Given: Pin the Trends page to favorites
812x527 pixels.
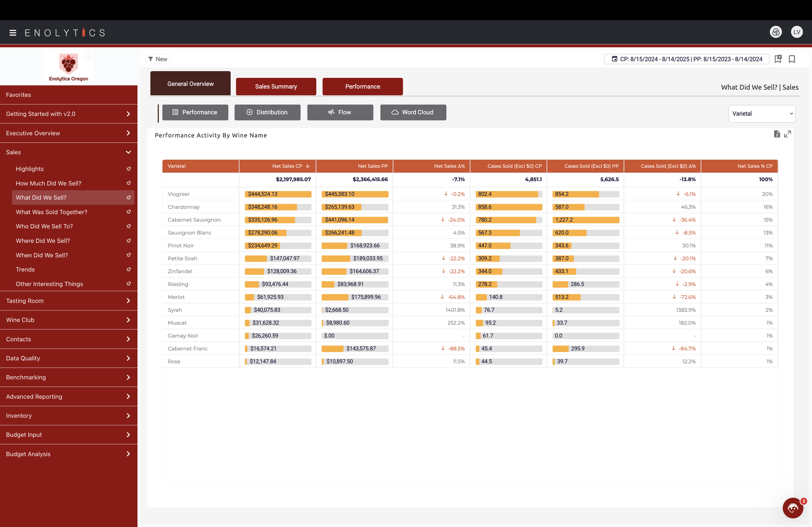Looking at the screenshot, I should click(x=129, y=269).
